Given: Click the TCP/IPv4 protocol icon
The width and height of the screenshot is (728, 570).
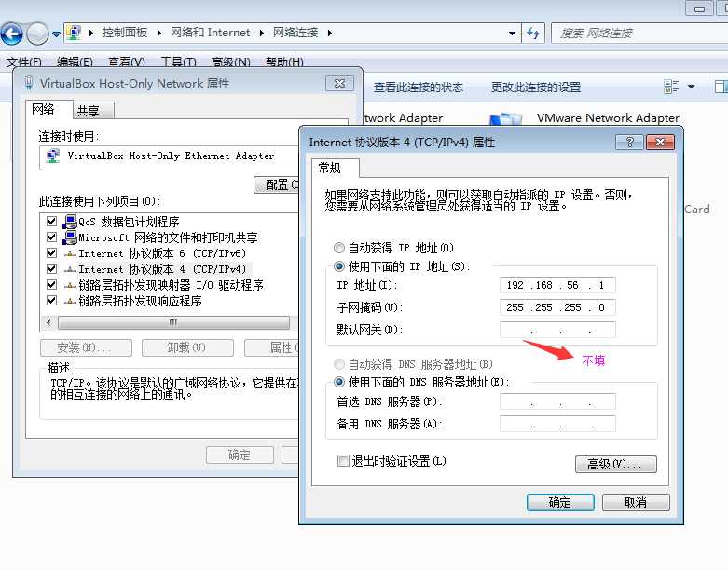Looking at the screenshot, I should (70, 269).
